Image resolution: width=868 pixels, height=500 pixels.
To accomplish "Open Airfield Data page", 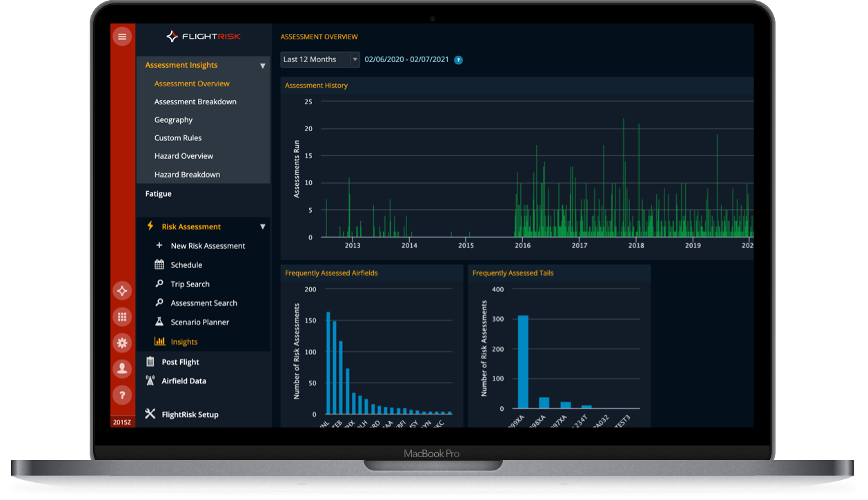I will click(x=184, y=381).
